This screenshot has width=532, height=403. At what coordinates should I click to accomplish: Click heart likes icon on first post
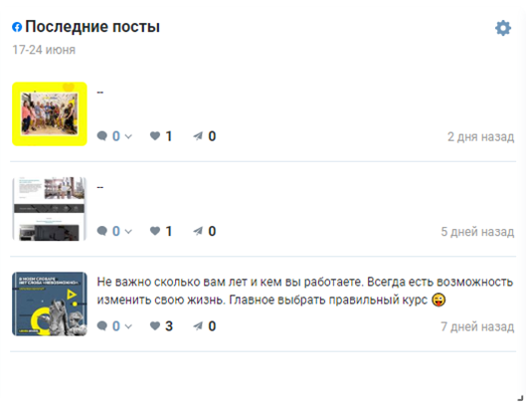pos(155,136)
